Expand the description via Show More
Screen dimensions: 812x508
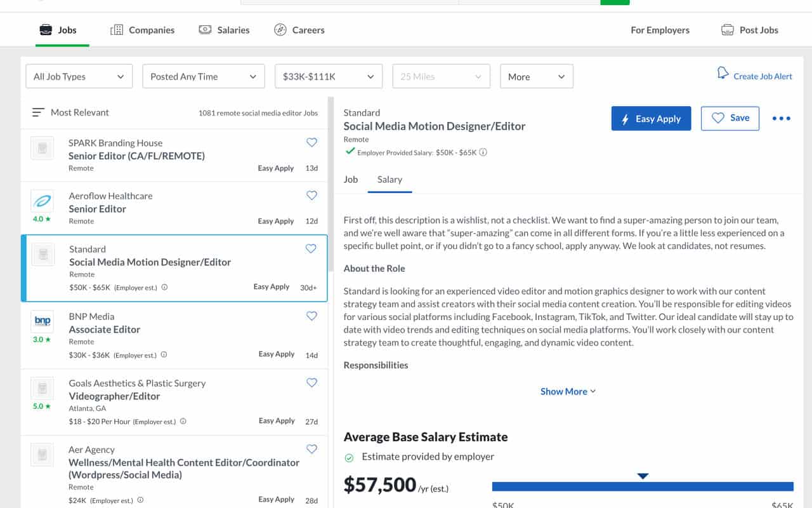[568, 391]
